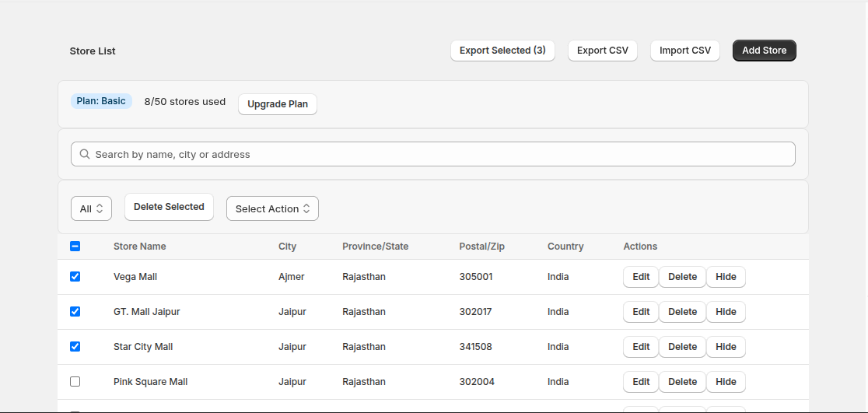The image size is (868, 413).
Task: Click the search magnifier icon
Action: [85, 154]
